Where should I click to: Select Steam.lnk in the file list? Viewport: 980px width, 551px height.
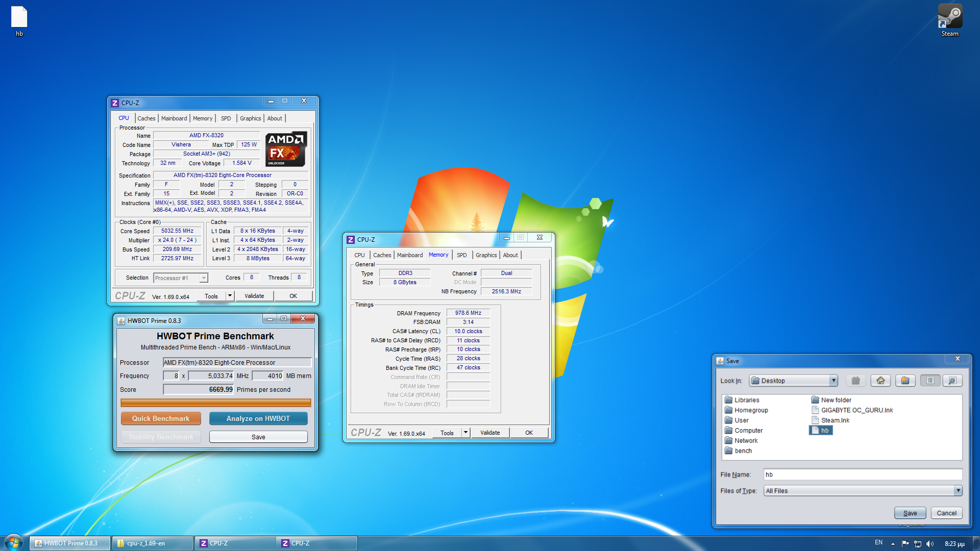[830, 420]
